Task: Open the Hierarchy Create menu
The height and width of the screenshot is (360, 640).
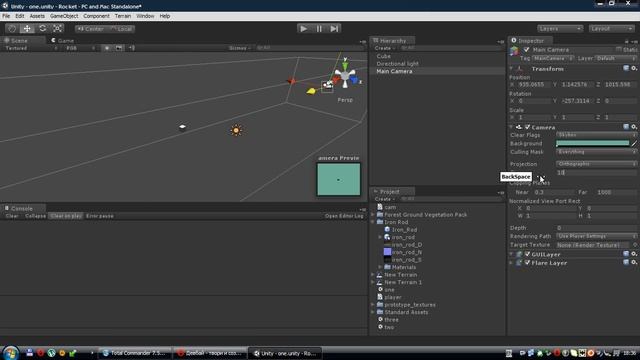Action: (384, 48)
